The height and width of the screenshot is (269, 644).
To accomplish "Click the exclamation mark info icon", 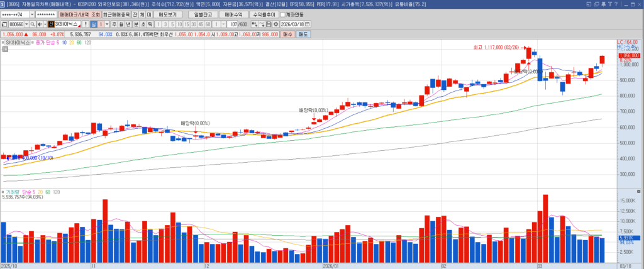I will [86, 25].
